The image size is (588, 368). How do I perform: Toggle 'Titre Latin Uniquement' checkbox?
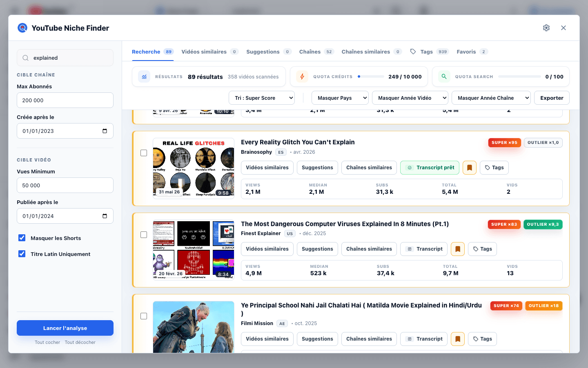pyautogui.click(x=22, y=254)
